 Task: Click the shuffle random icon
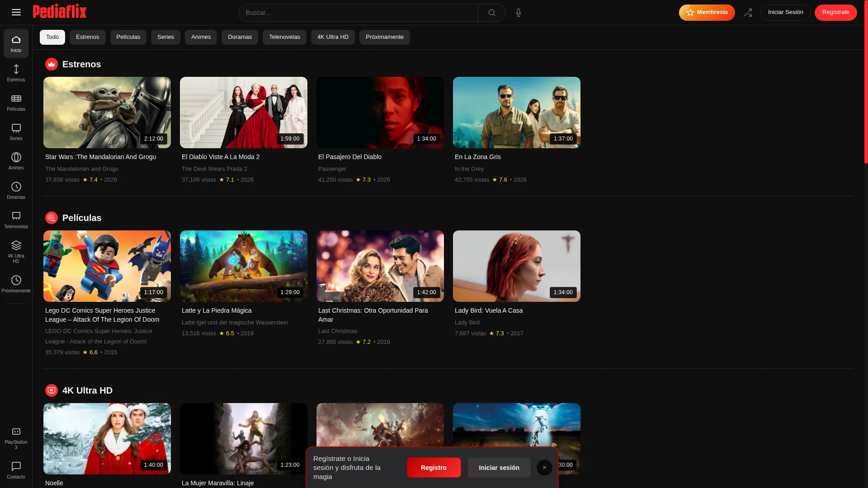(x=748, y=13)
